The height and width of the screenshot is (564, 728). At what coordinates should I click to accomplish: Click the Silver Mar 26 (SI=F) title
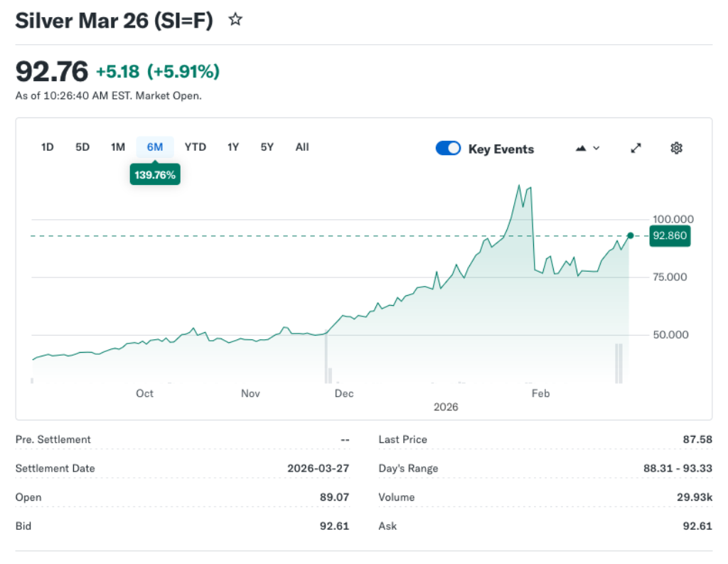[x=113, y=20]
